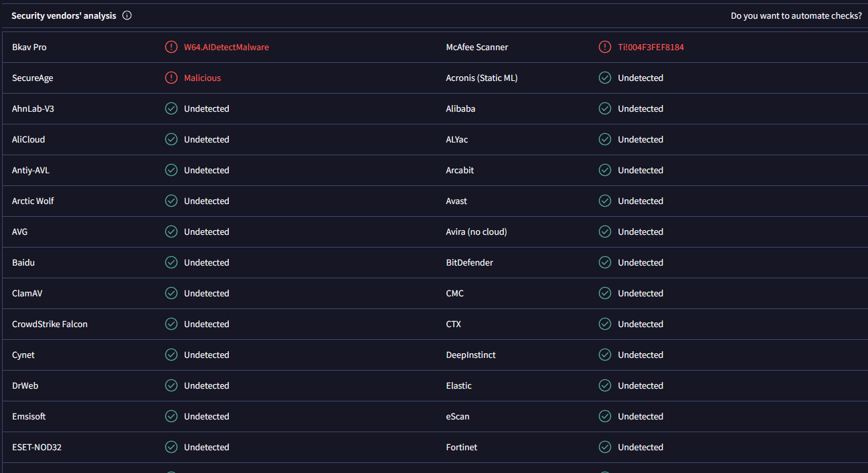Select the red alert icon in the SecureAge row
The width and height of the screenshot is (868, 473).
(x=171, y=78)
